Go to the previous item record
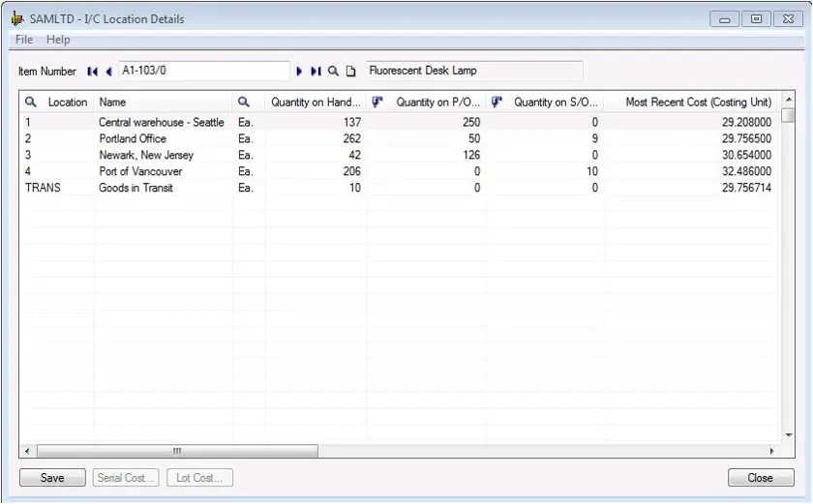This screenshot has width=813, height=504. click(x=108, y=71)
